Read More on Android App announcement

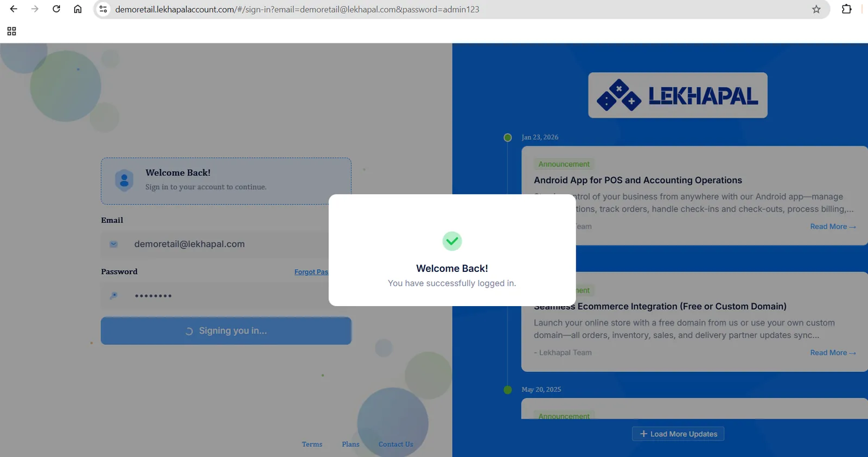pyautogui.click(x=833, y=226)
